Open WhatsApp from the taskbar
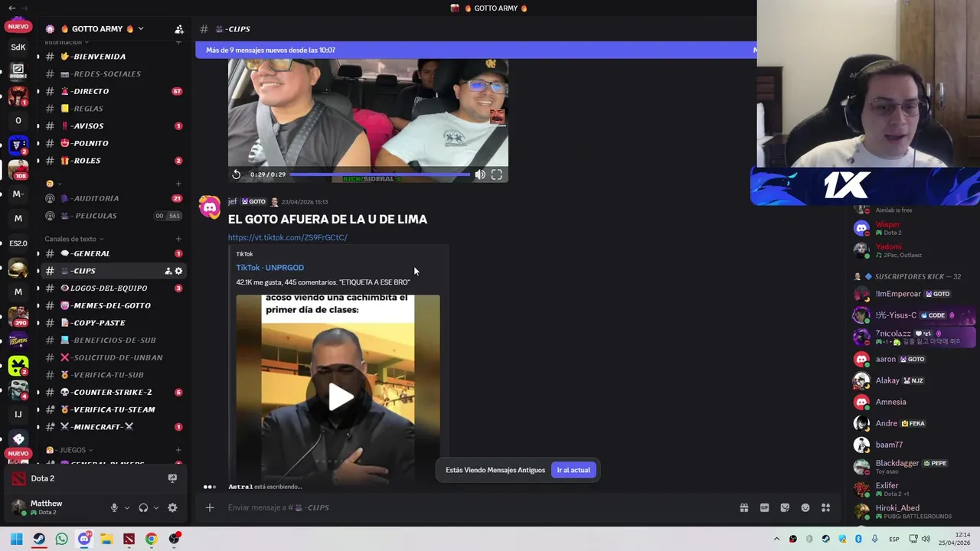Image resolution: width=980 pixels, height=551 pixels. coord(61,539)
